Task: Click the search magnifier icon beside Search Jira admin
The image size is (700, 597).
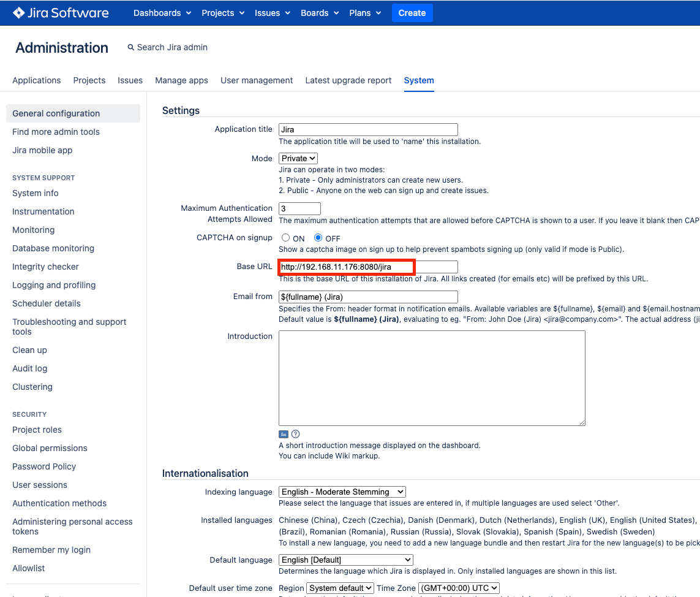Action: coord(131,47)
